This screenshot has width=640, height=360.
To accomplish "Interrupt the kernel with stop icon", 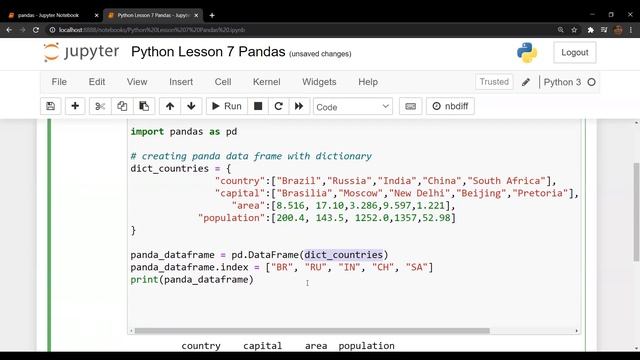I will pos(258,106).
